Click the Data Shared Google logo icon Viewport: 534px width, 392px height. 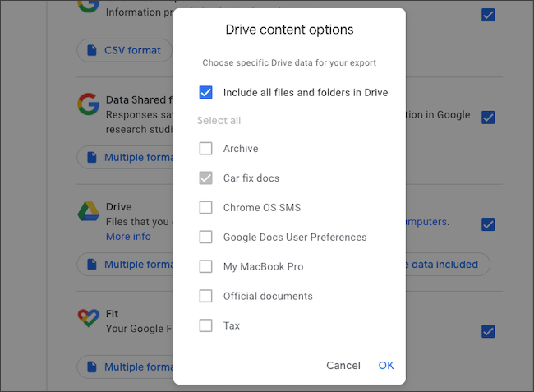(x=89, y=103)
